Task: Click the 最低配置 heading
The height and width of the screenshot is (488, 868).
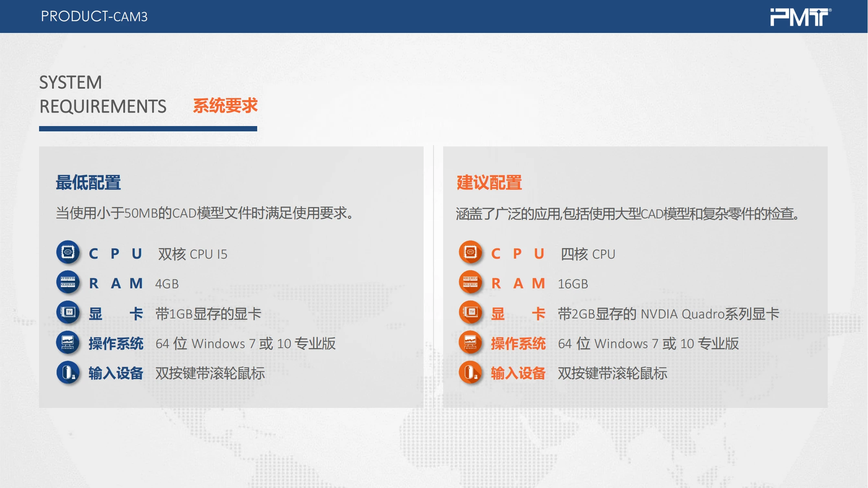Action: pos(88,183)
